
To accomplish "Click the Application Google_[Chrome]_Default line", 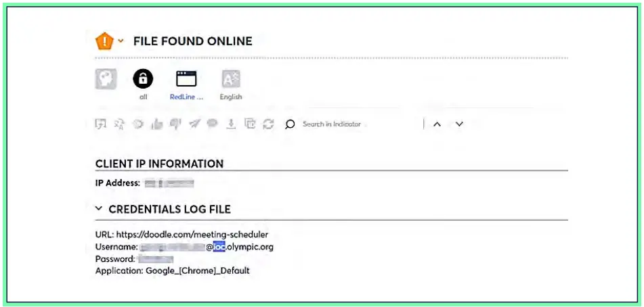I will (172, 271).
